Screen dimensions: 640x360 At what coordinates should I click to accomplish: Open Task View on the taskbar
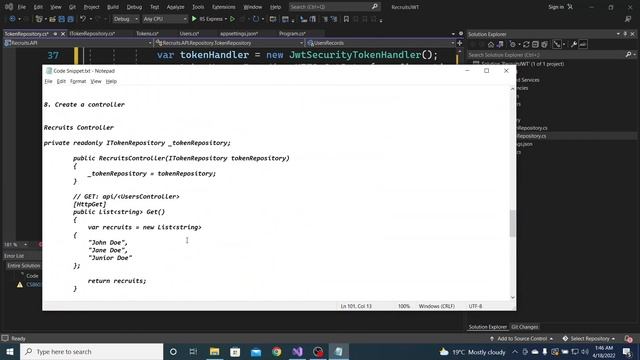(x=193, y=351)
